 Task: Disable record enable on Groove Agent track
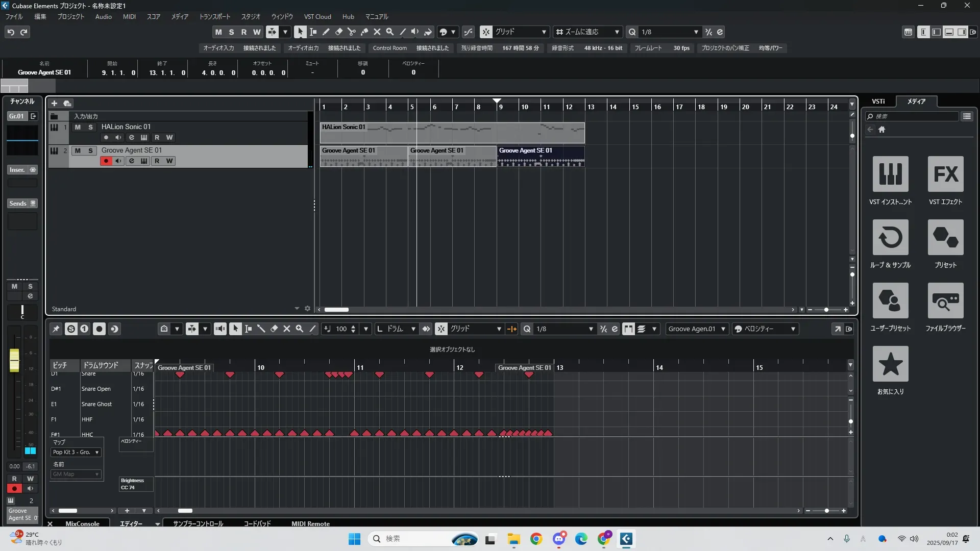tap(106, 161)
